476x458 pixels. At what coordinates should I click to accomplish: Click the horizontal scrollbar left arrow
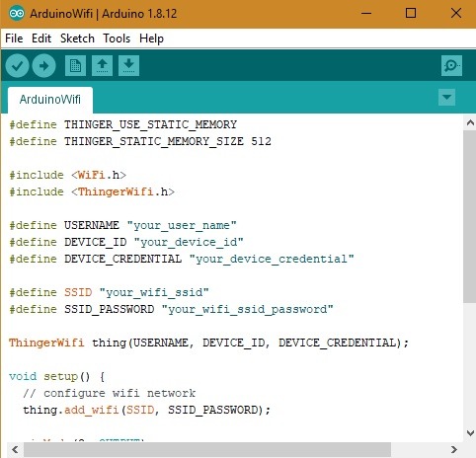15,449
